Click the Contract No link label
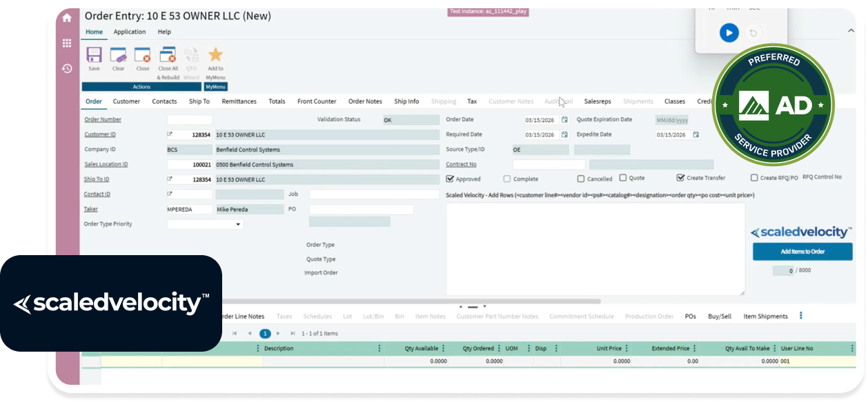 [461, 164]
